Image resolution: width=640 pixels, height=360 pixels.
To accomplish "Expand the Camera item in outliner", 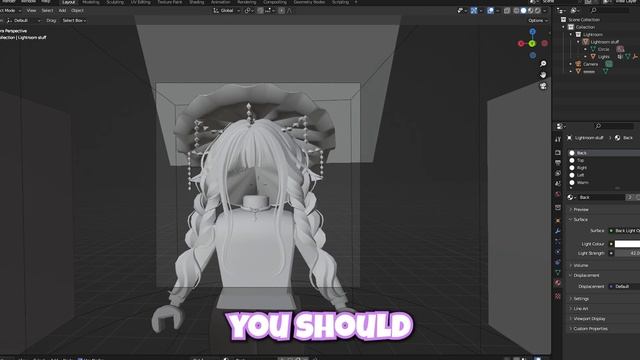I will [x=571, y=64].
